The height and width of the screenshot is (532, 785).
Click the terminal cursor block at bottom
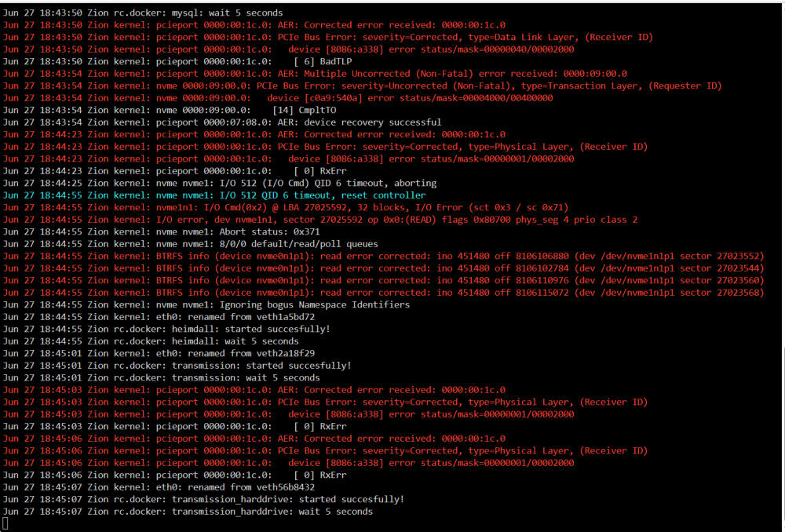[x=5, y=523]
